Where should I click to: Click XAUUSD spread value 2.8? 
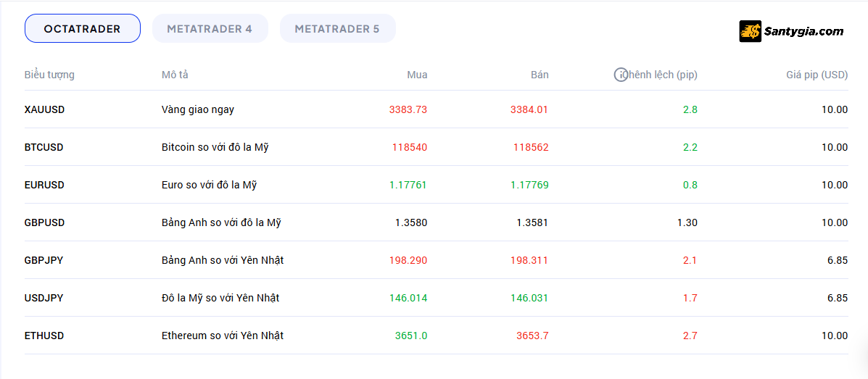click(690, 109)
